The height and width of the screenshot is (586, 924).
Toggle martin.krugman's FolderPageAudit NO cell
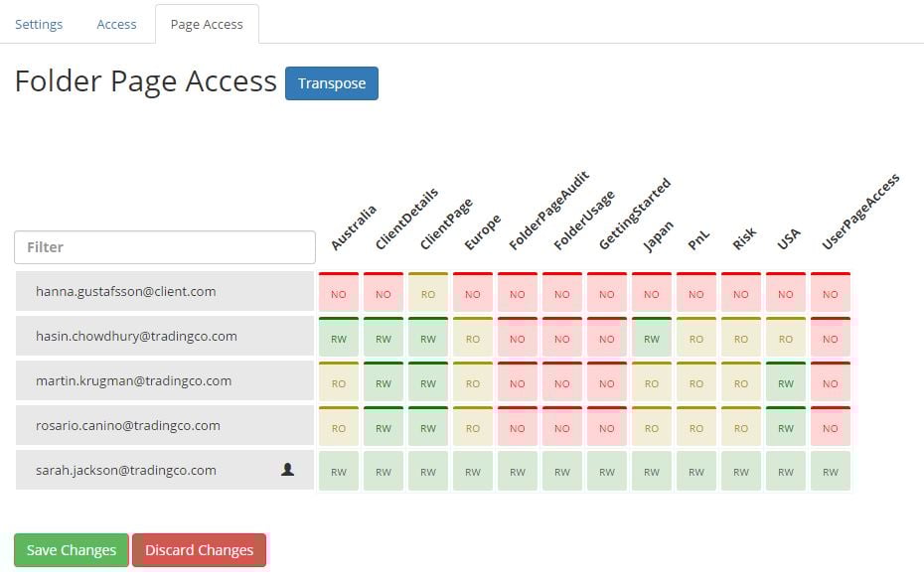pyautogui.click(x=518, y=381)
